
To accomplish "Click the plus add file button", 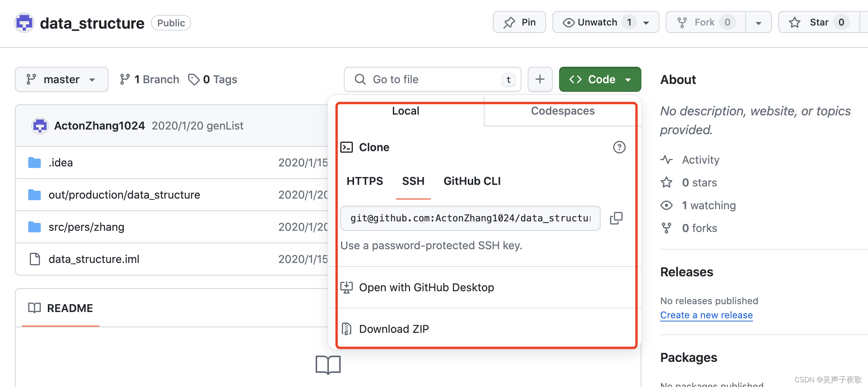I will [x=540, y=79].
